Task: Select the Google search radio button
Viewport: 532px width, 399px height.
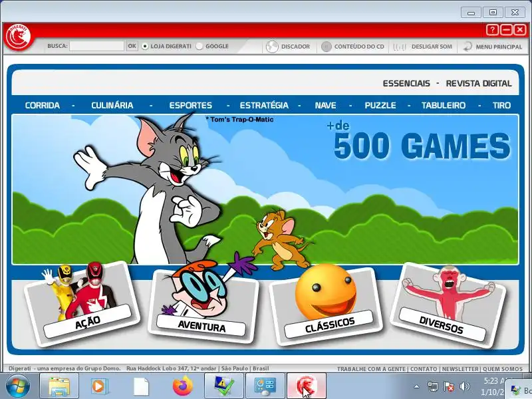Action: (199, 46)
